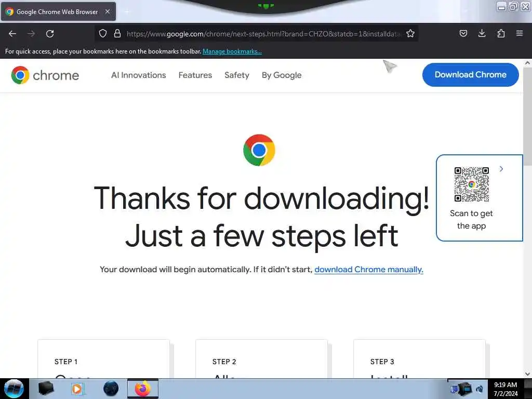Click the STEP 2 card label
The image size is (532, 399).
click(x=224, y=362)
